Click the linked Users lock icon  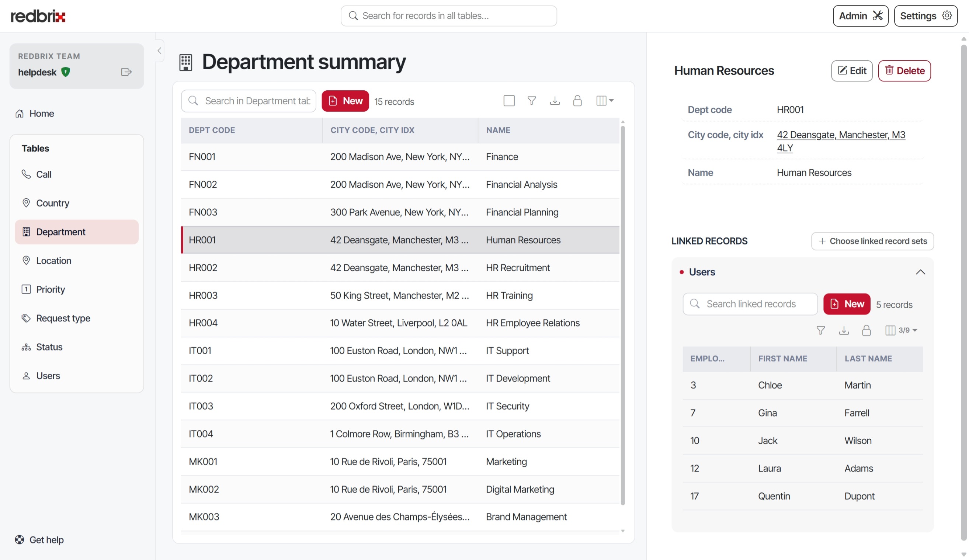866,331
